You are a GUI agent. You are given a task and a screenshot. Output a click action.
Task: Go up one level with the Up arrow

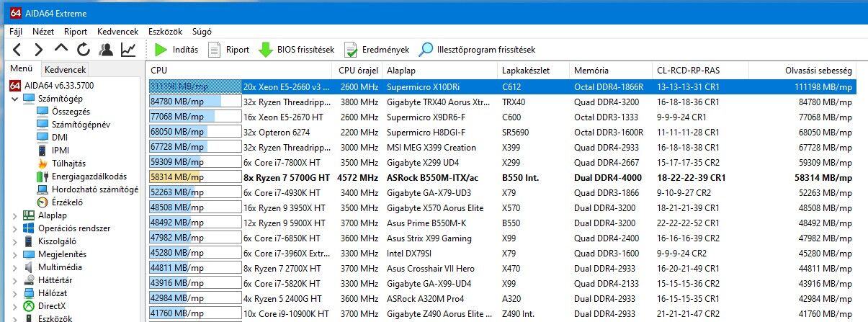[61, 50]
